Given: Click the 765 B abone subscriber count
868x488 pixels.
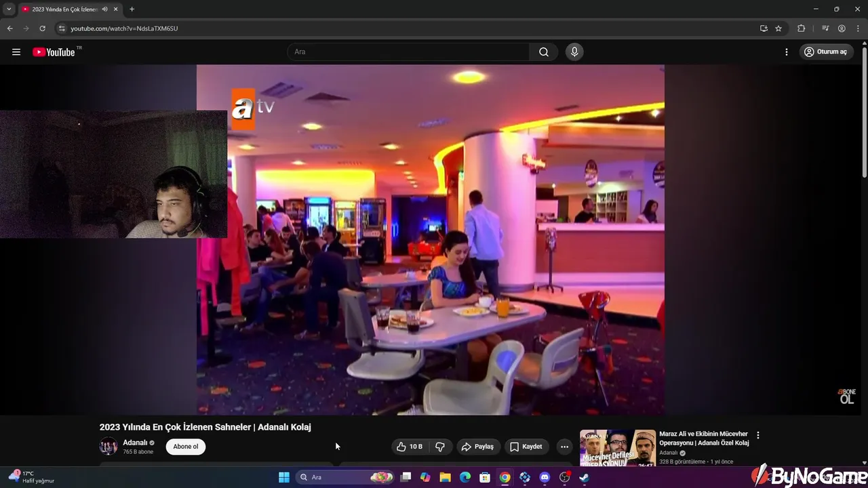Looking at the screenshot, I should pyautogui.click(x=138, y=451).
